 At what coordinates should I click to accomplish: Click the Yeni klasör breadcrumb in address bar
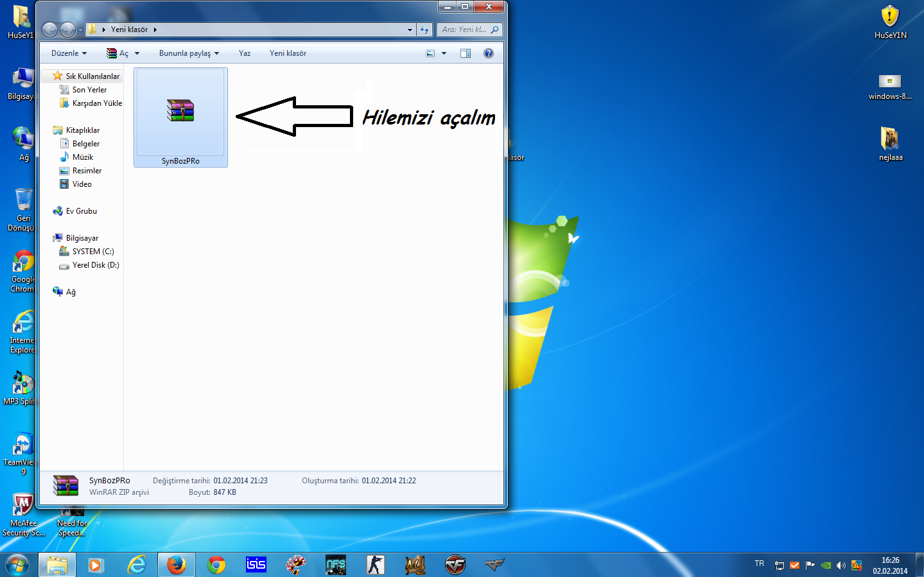129,30
